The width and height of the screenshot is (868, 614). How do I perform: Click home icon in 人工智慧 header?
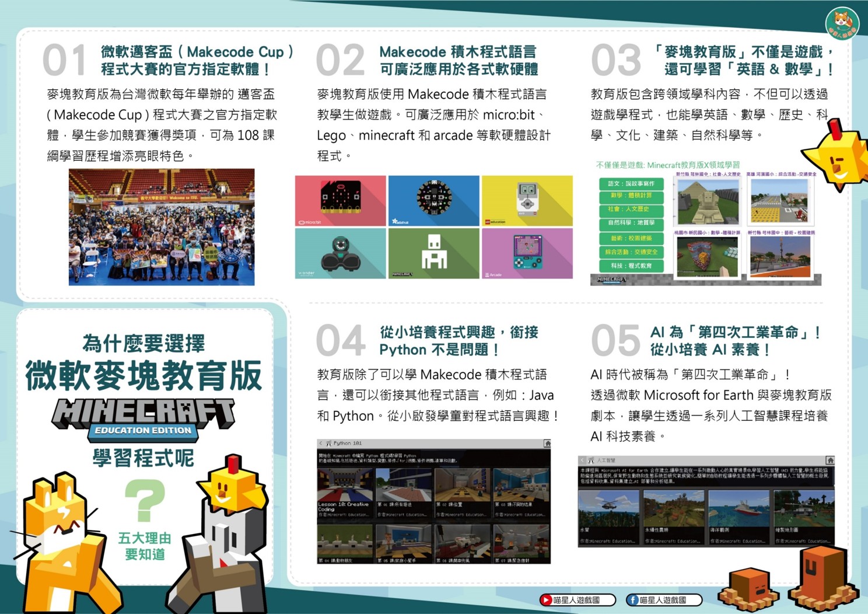click(830, 461)
